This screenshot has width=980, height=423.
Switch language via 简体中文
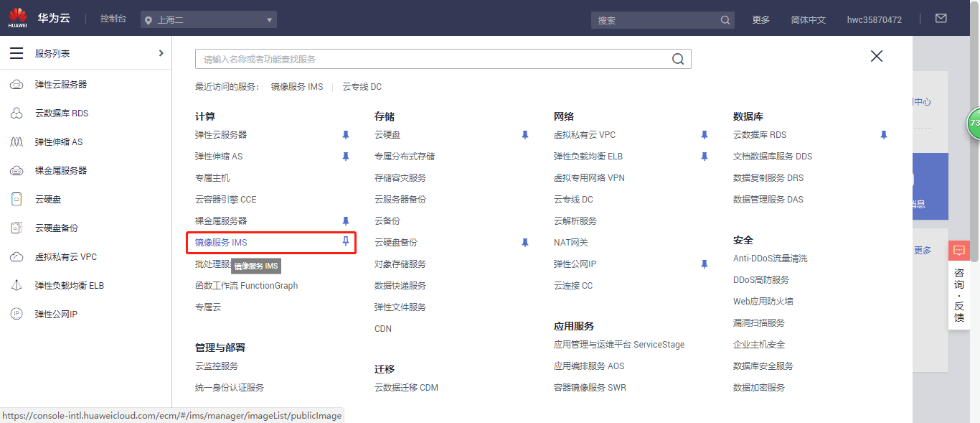[809, 19]
